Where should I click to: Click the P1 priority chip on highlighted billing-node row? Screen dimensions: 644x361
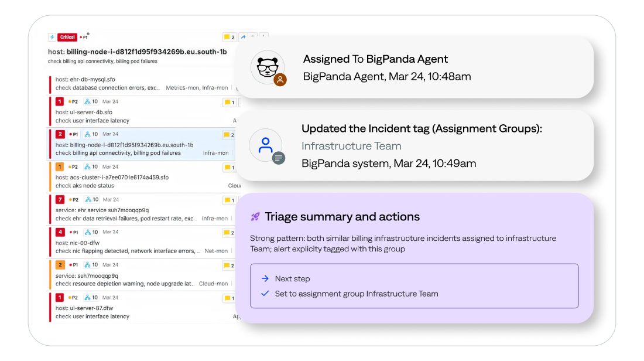[74, 134]
